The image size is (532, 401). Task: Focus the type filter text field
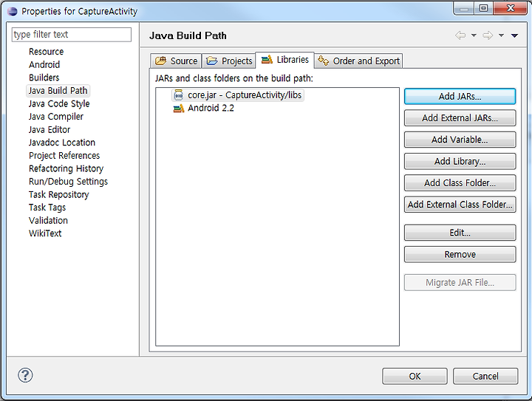pyautogui.click(x=72, y=35)
